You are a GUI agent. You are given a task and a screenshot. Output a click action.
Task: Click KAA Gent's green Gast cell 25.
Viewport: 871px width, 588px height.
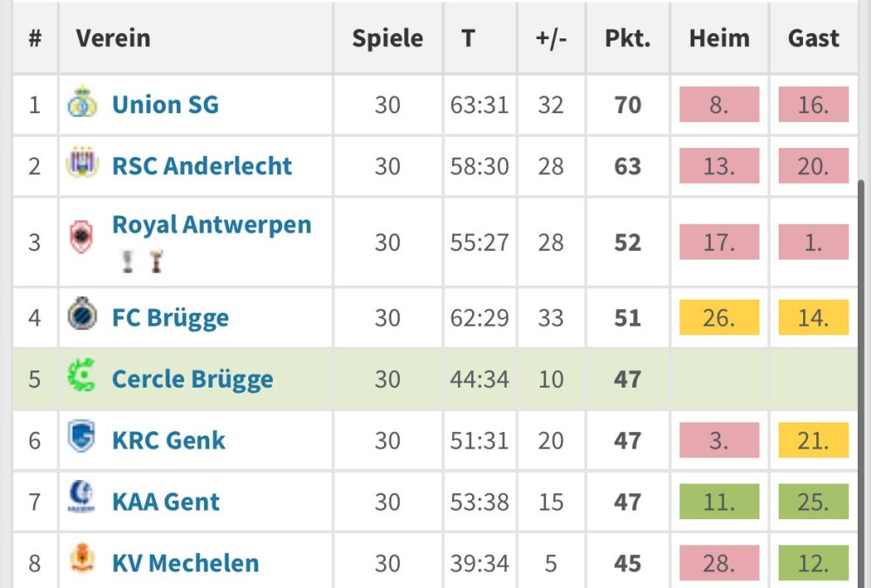click(x=813, y=503)
